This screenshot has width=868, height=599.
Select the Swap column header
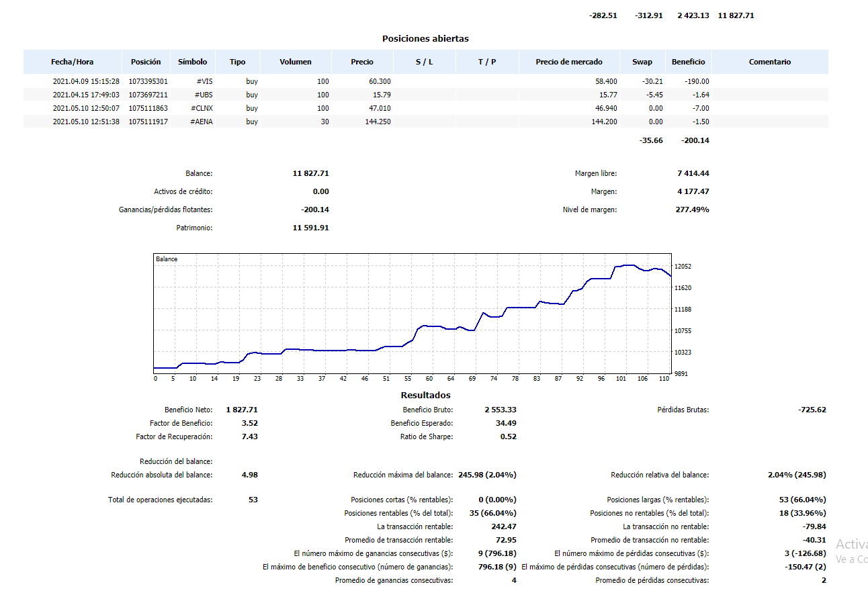[x=642, y=62]
